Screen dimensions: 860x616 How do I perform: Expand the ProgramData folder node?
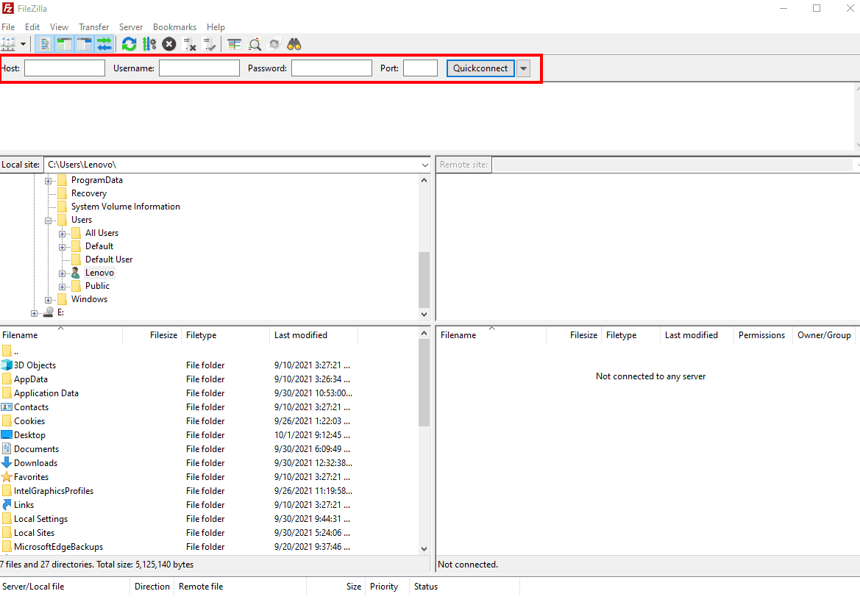click(49, 181)
